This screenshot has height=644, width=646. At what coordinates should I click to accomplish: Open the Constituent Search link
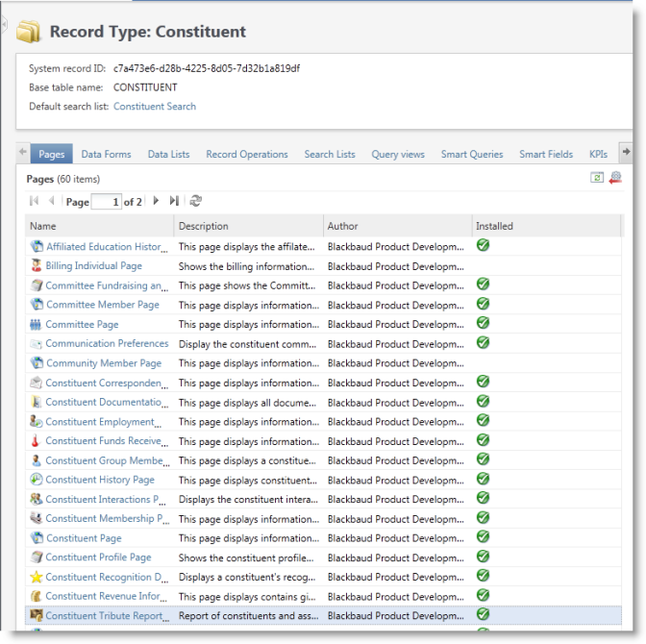click(x=155, y=107)
